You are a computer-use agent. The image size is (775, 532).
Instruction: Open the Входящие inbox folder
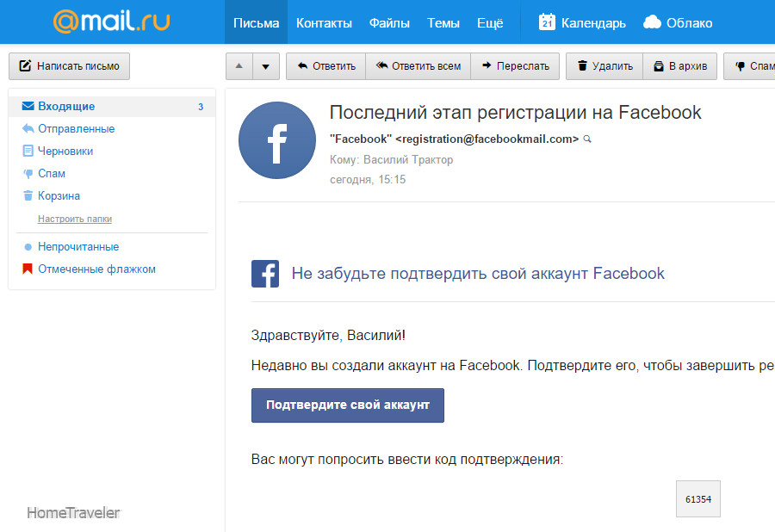(66, 107)
